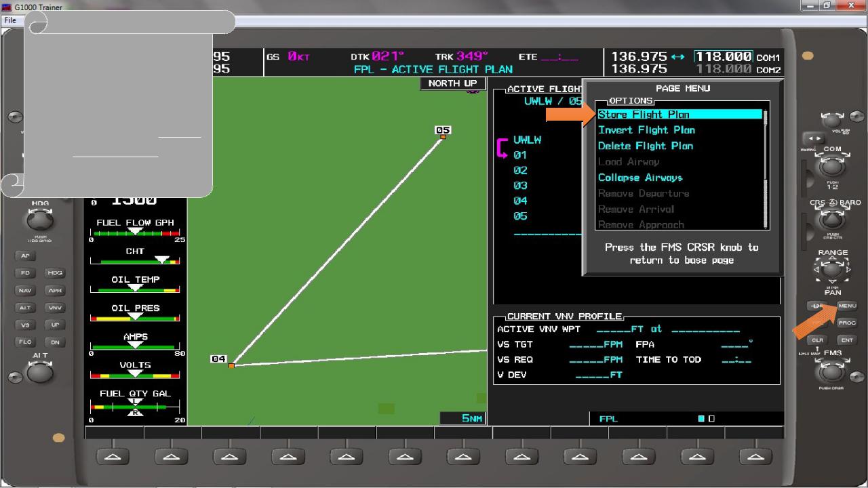Click the MENU key on the right bezel

(847, 306)
